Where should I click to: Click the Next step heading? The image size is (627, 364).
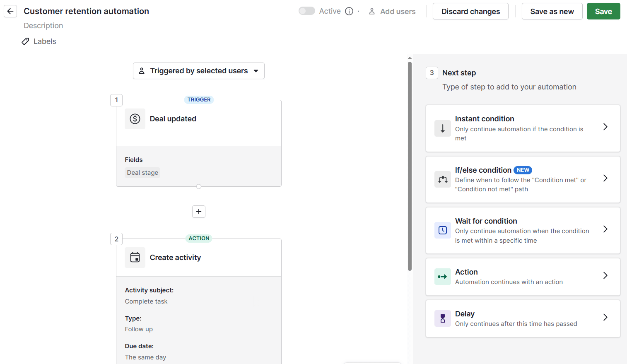[x=459, y=73]
